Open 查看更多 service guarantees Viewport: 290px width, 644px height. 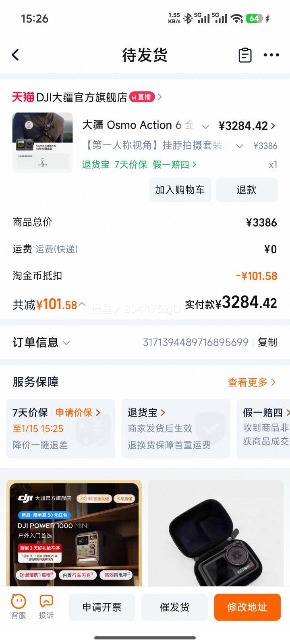pos(252,382)
